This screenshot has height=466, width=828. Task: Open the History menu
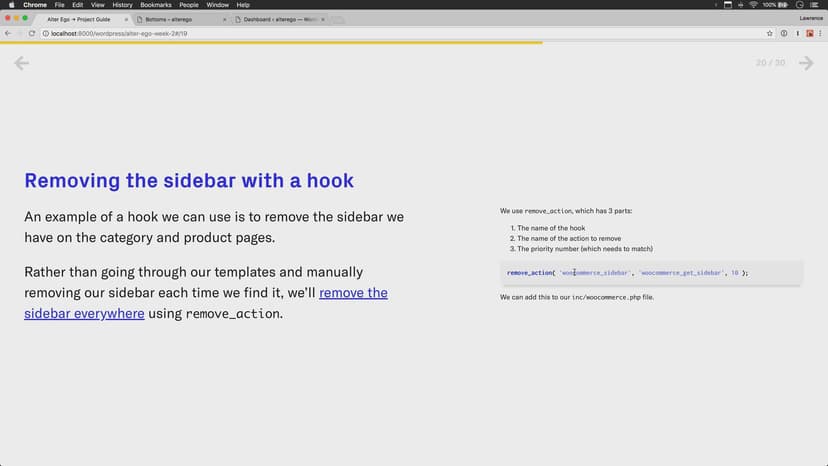(x=122, y=5)
